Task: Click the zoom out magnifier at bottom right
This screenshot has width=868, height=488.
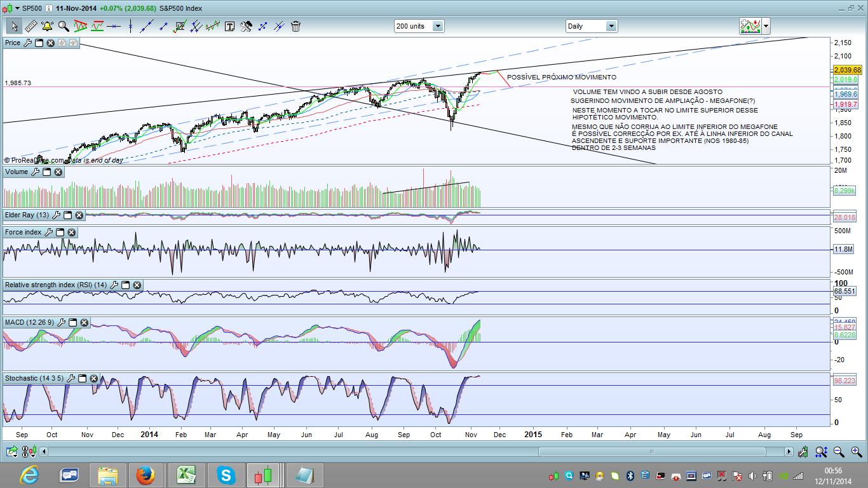Action: tap(839, 452)
